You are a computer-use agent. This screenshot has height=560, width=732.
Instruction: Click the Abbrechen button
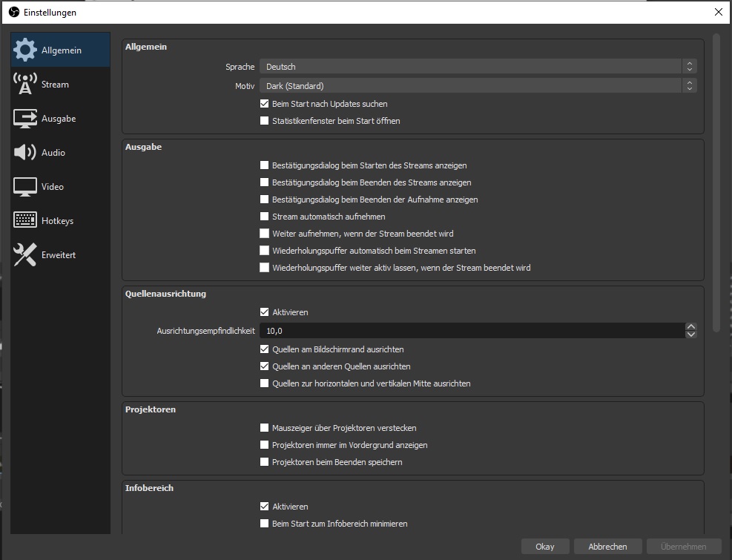pyautogui.click(x=607, y=547)
